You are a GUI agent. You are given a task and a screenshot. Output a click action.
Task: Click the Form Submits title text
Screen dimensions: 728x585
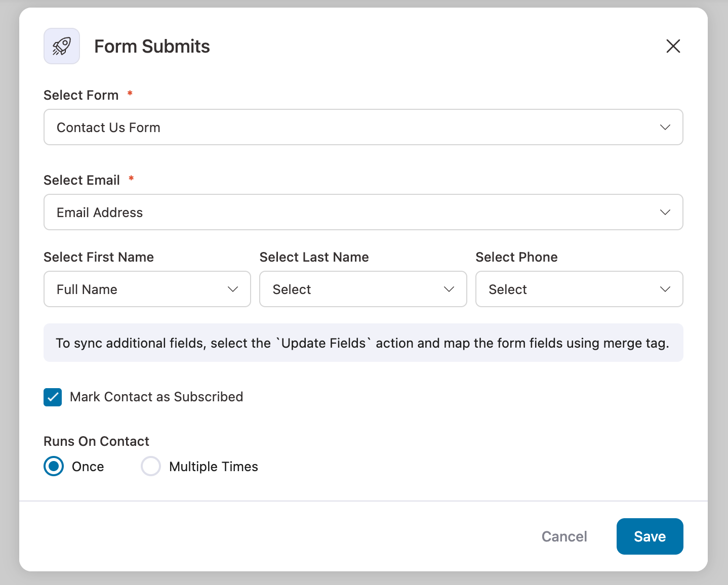(x=152, y=46)
